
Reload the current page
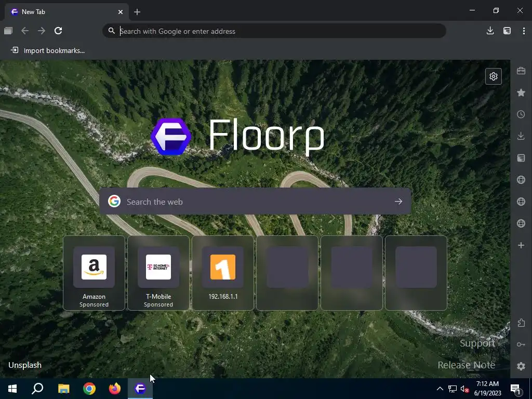tap(58, 31)
